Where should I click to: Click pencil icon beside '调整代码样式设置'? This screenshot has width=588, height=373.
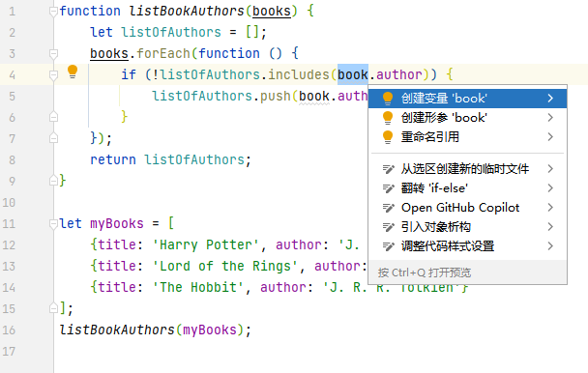pos(388,246)
